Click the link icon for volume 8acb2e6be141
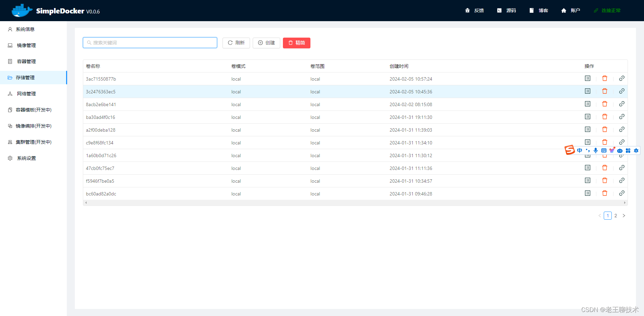The height and width of the screenshot is (316, 644). (622, 104)
